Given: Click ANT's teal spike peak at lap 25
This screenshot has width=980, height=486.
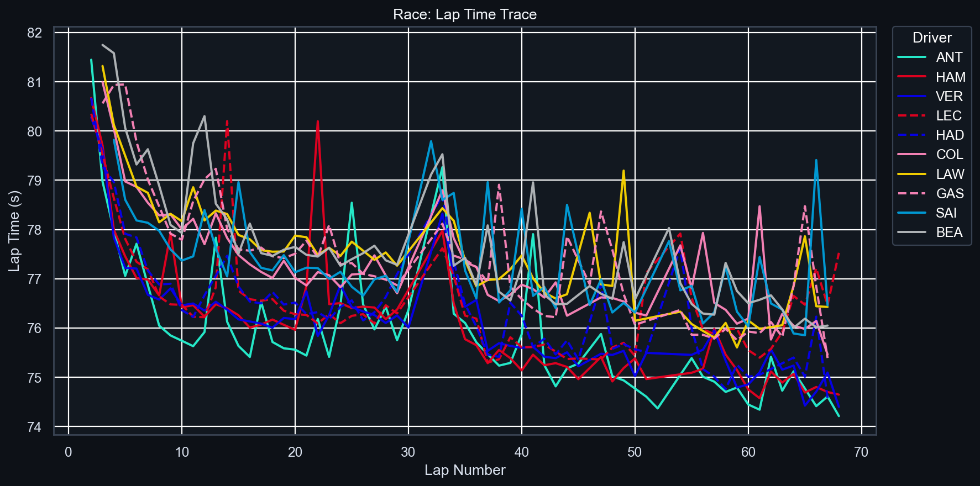Looking at the screenshot, I should coord(352,203).
